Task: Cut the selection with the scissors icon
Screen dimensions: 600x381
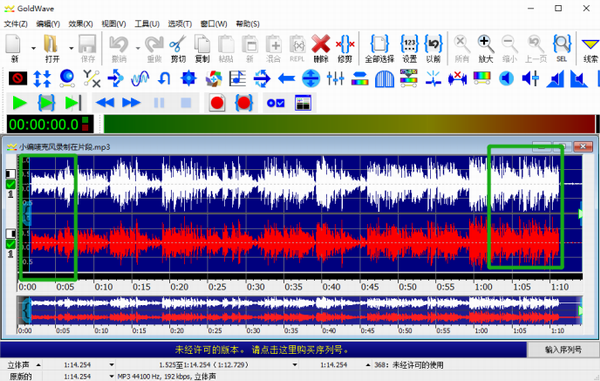Action: click(178, 44)
